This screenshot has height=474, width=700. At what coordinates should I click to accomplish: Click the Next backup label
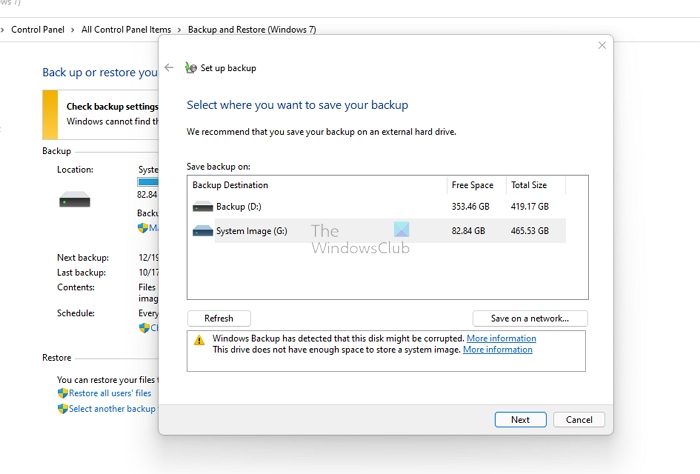point(83,258)
